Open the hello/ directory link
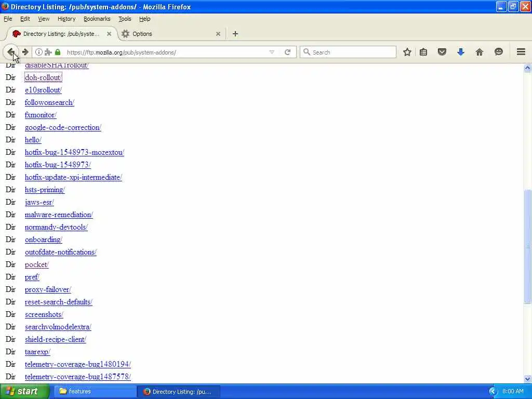The image size is (532, 399). click(33, 140)
